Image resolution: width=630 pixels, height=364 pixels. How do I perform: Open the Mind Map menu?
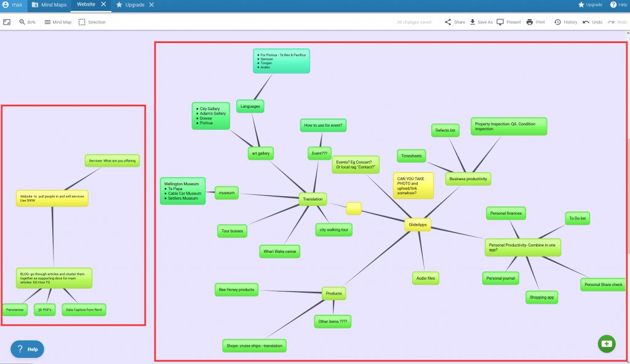pyautogui.click(x=58, y=22)
